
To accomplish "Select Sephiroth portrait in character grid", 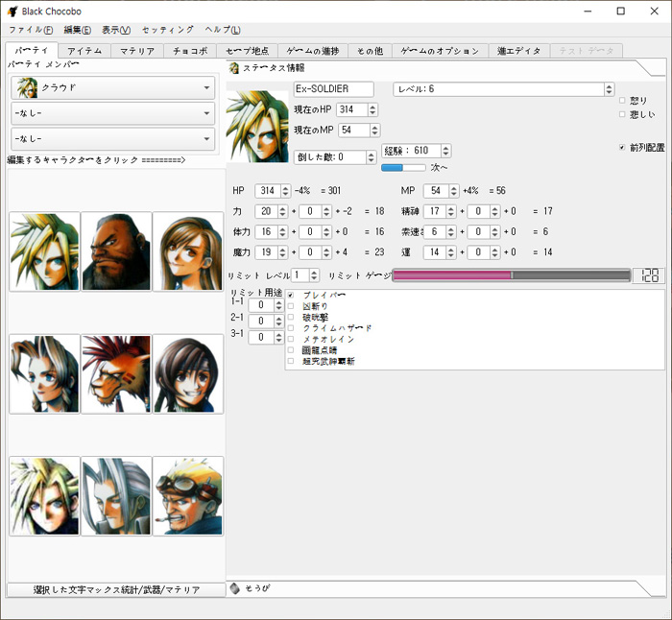I will (x=116, y=496).
